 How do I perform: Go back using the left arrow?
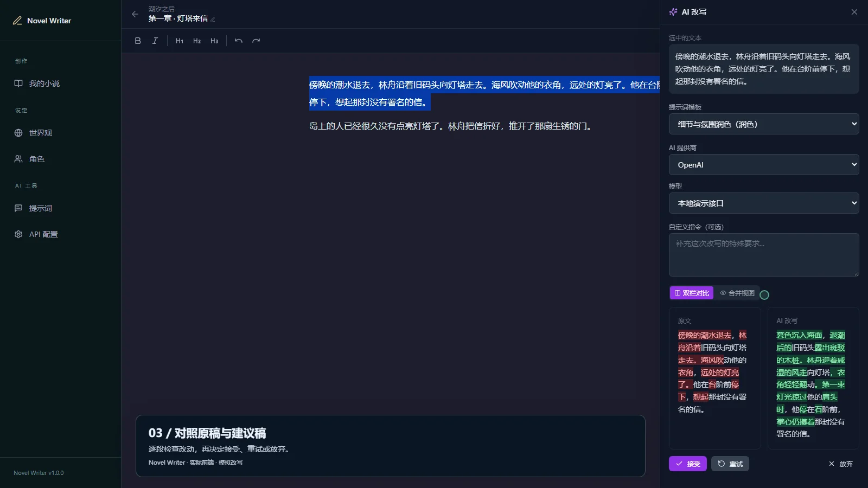(x=135, y=14)
